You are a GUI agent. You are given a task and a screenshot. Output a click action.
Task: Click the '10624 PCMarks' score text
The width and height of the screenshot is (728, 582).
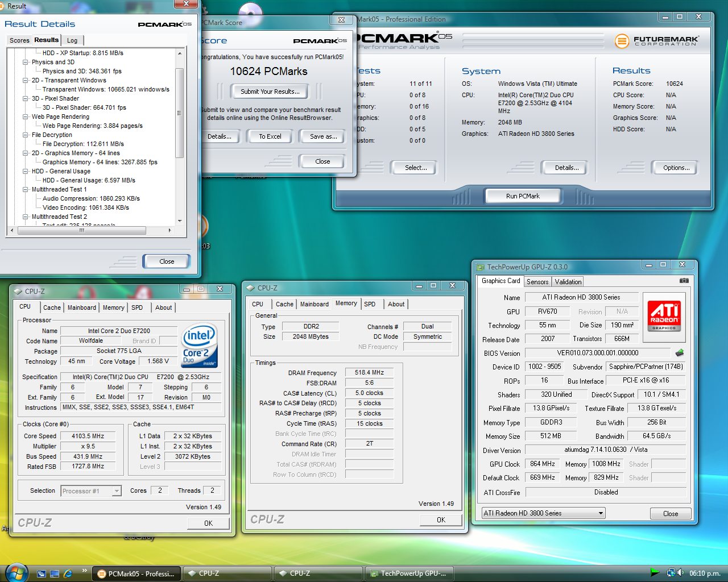click(x=268, y=72)
